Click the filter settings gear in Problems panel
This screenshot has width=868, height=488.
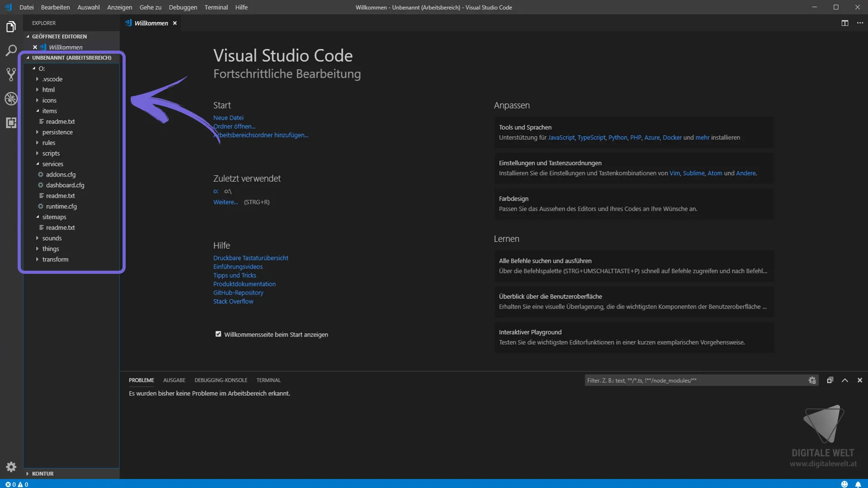(x=812, y=380)
